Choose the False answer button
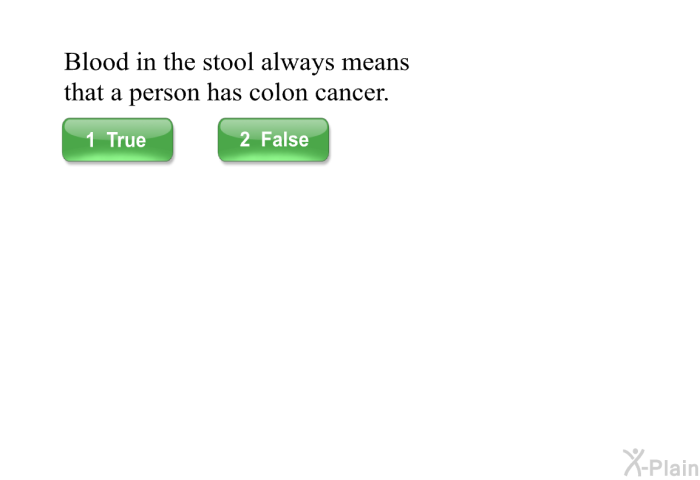 [x=273, y=140]
